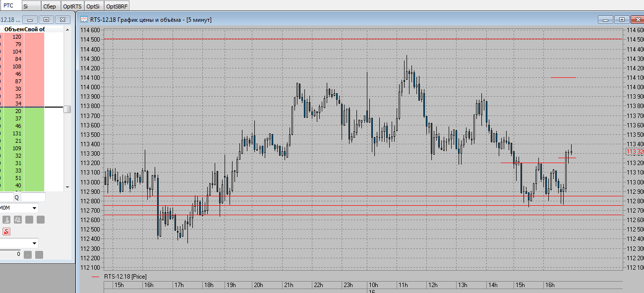This screenshot has height=293, width=644.
Task: Select the ask row with volume 87
Action: [22, 81]
